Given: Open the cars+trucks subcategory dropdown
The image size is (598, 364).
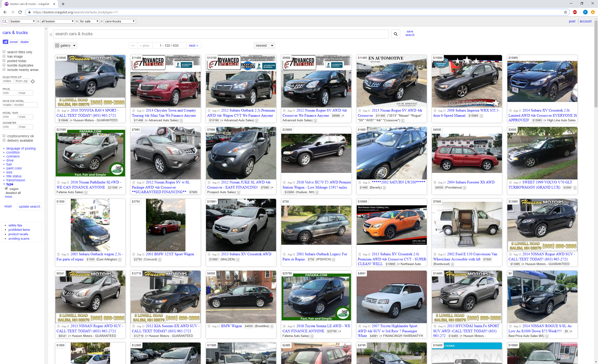Looking at the screenshot, I should coord(120,21).
